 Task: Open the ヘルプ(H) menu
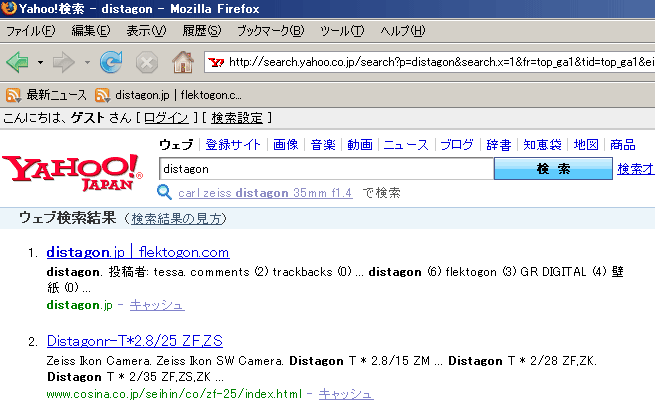coord(403,30)
